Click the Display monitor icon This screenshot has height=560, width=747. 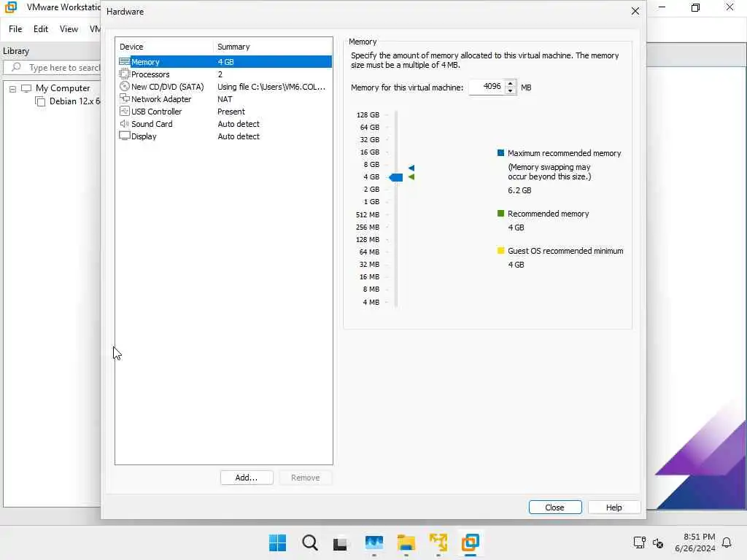124,136
